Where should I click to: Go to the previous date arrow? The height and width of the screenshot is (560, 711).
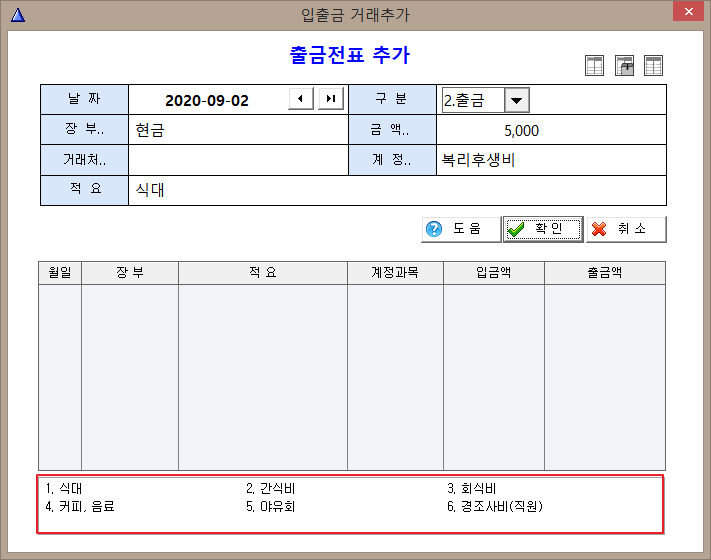pyautogui.click(x=301, y=99)
